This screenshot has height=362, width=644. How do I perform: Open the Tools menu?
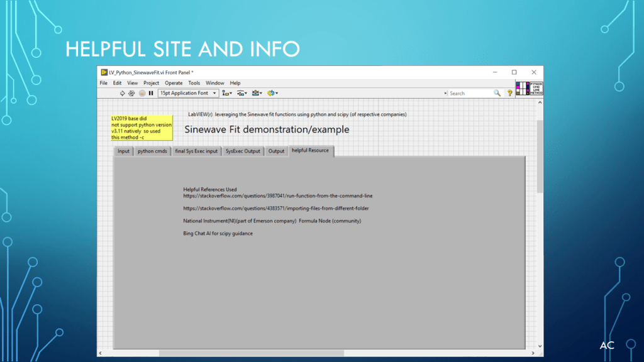click(194, 83)
